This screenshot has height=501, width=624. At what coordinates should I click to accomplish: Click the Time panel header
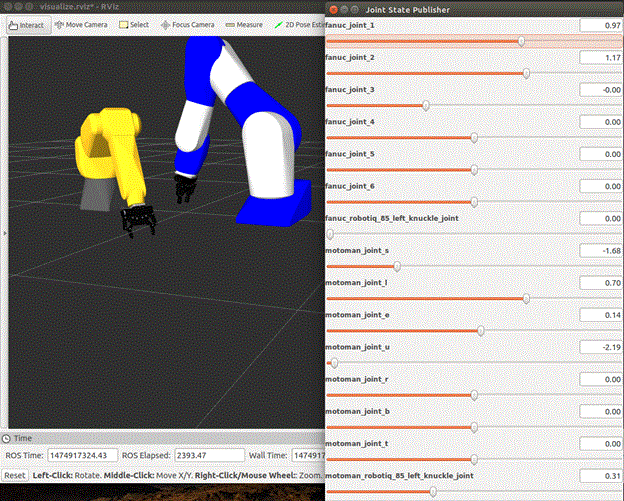pos(162,439)
